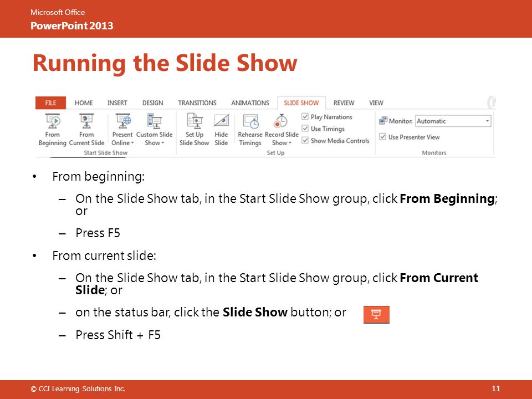Click the CCI Learning Solutions Inc. footer

tap(78, 389)
